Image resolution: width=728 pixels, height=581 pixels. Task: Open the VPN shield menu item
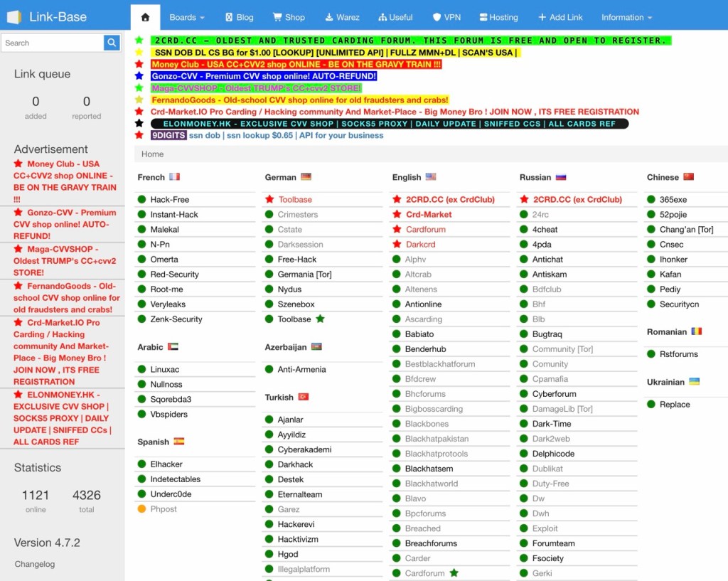coord(446,18)
